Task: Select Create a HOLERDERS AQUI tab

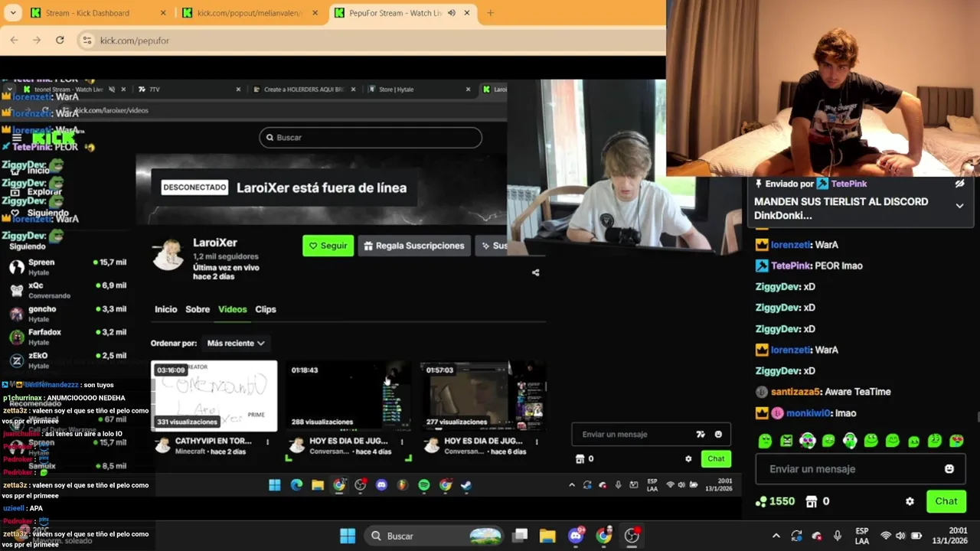Action: coord(304,89)
